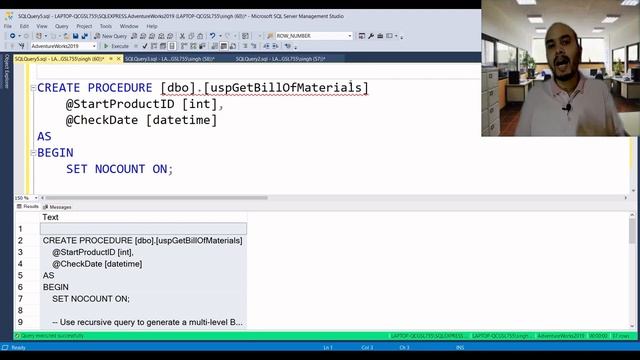The height and width of the screenshot is (360, 640).
Task: Click the Save All toolbar icon
Action: point(84,36)
